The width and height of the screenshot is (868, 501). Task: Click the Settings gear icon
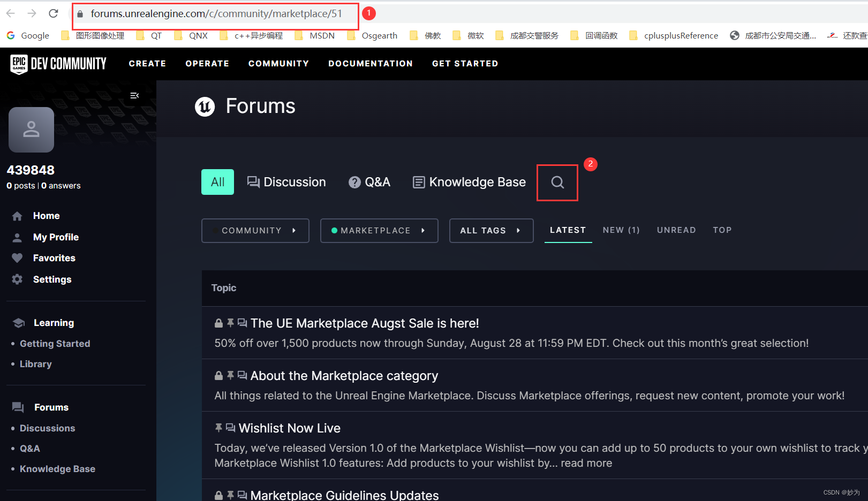pyautogui.click(x=17, y=279)
